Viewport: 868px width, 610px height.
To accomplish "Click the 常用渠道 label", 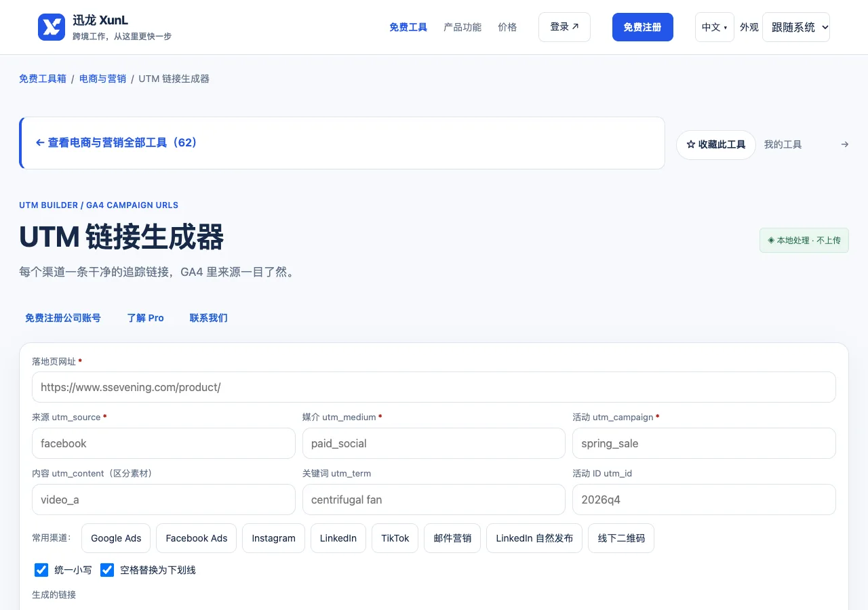I will pos(52,537).
